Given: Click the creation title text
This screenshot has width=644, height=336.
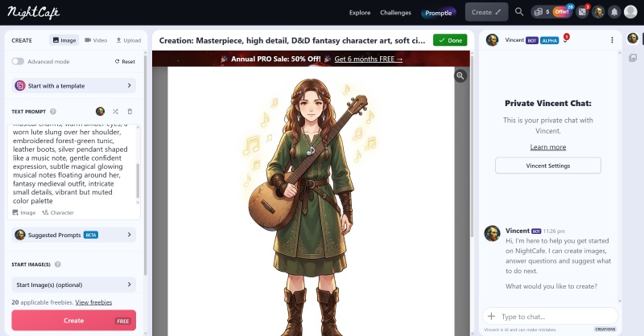Looking at the screenshot, I should (292, 41).
